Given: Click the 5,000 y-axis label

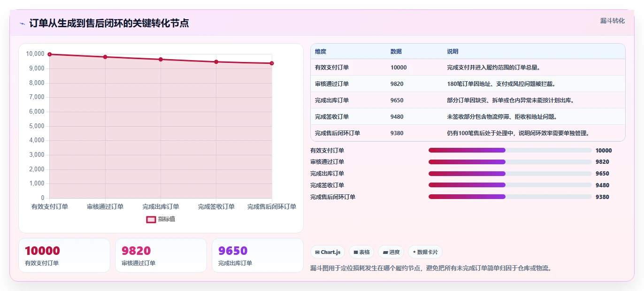Looking at the screenshot, I should point(37,126).
